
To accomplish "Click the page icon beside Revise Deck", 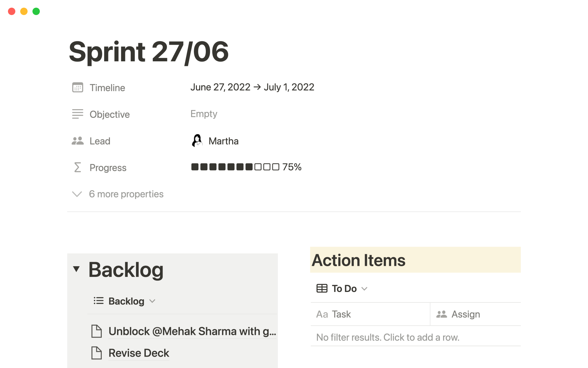I will (x=96, y=353).
